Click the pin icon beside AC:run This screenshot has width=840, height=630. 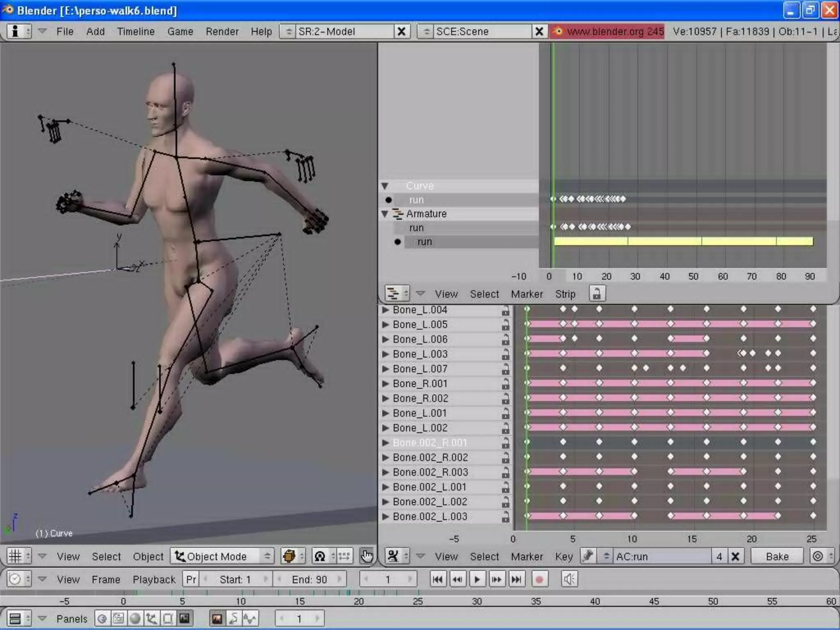[588, 557]
